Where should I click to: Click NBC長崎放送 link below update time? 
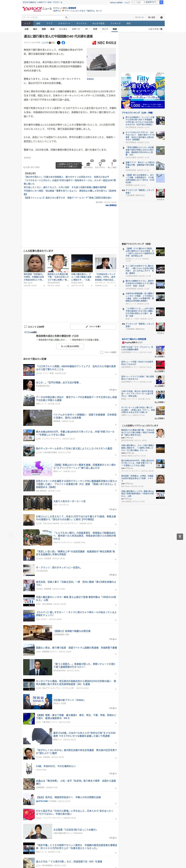pos(111,205)
